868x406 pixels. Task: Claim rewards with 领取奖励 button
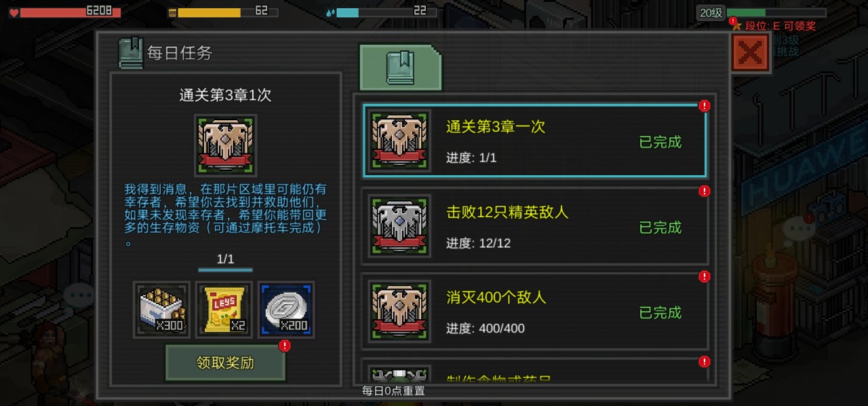(x=225, y=363)
